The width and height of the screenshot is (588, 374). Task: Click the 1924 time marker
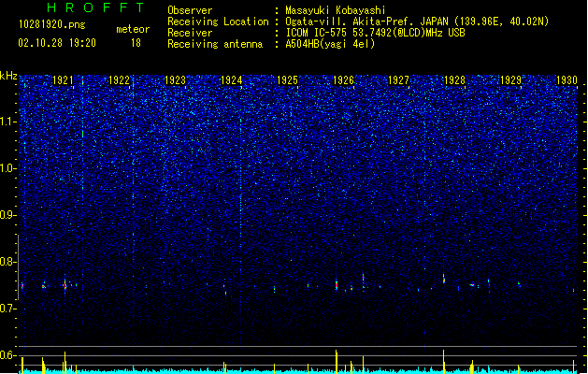232,80
